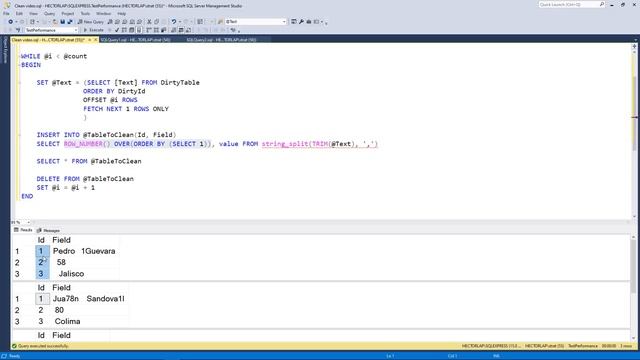Click the Cut toolbar icon
The width and height of the screenshot is (640, 360).
pos(149,22)
